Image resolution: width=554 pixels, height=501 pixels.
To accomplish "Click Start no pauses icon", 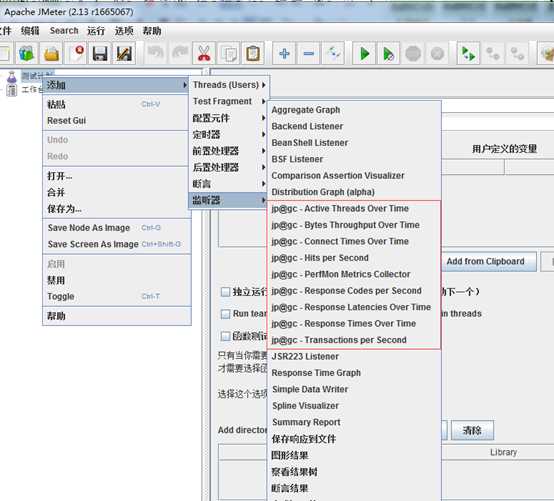I will point(389,54).
